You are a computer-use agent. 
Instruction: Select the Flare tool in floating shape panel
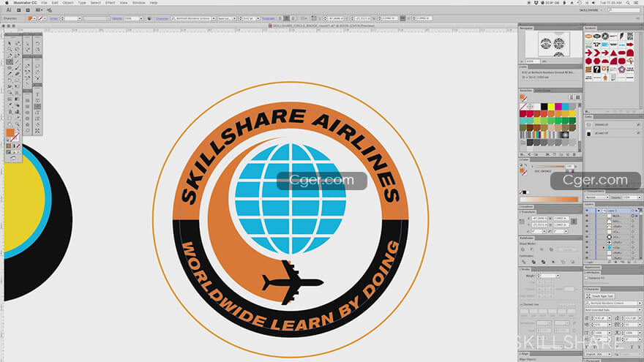click(x=27, y=130)
